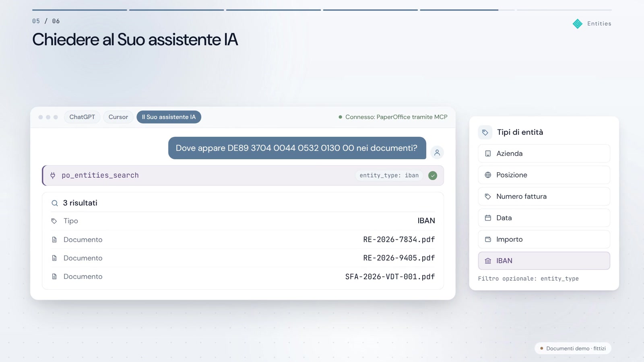The height and width of the screenshot is (362, 644).
Task: Click the building icon next to Azienda
Action: 488,154
